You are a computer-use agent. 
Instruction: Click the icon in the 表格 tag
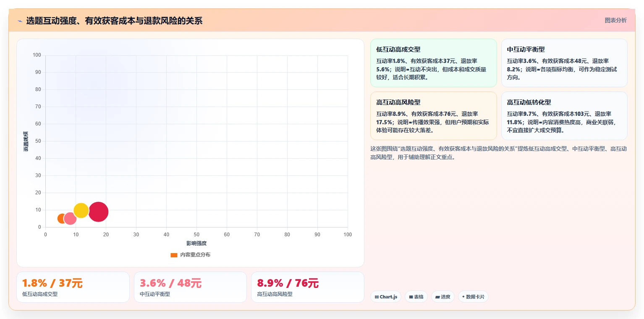click(411, 297)
